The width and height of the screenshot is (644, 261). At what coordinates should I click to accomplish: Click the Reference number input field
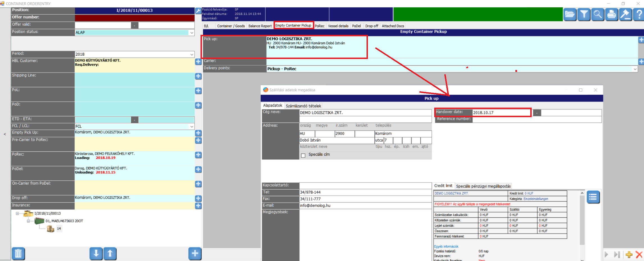click(x=537, y=119)
